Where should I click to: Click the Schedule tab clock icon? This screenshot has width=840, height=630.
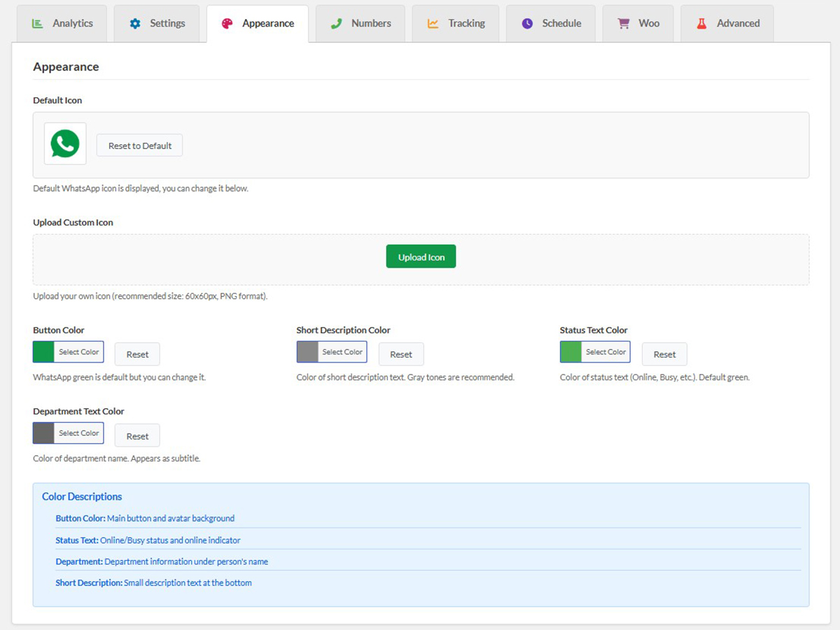click(527, 23)
